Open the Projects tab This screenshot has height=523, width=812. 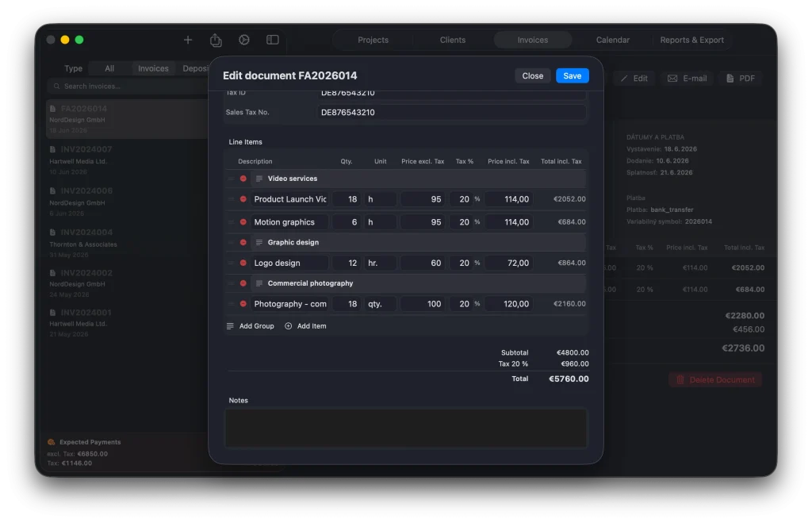click(373, 40)
